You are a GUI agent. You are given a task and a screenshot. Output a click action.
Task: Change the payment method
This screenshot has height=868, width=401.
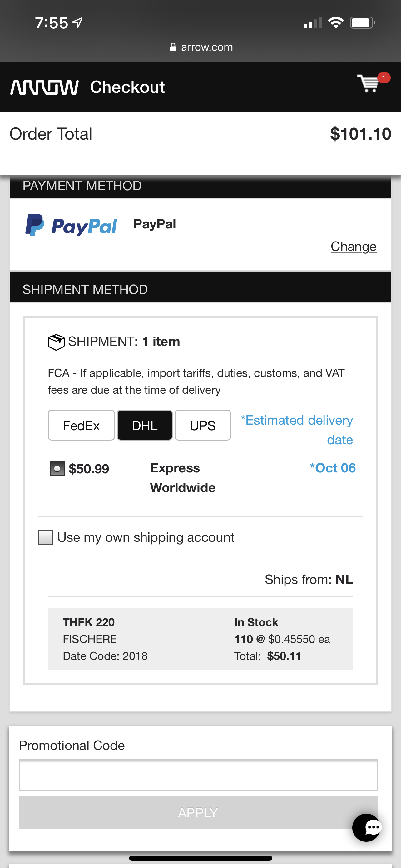(x=354, y=246)
